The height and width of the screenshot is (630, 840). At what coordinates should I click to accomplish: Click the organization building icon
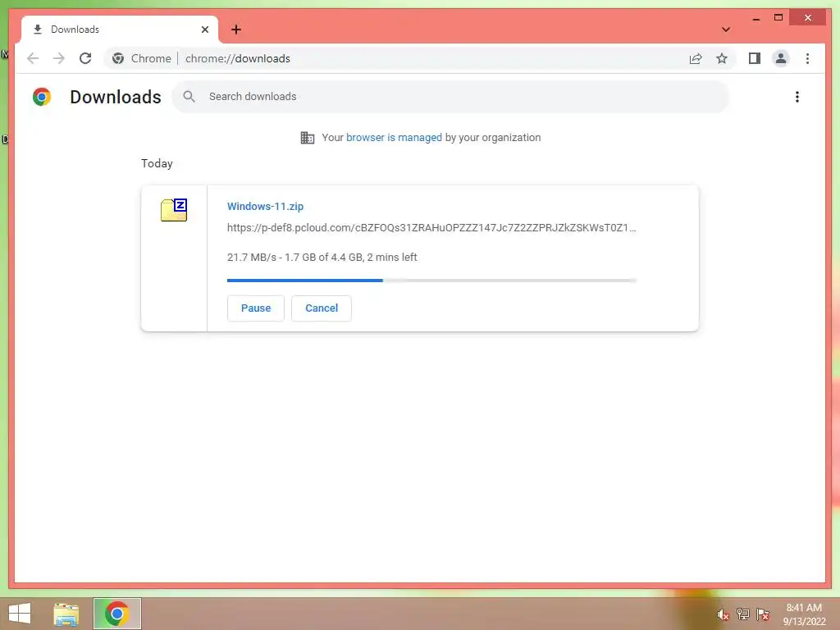tap(308, 138)
